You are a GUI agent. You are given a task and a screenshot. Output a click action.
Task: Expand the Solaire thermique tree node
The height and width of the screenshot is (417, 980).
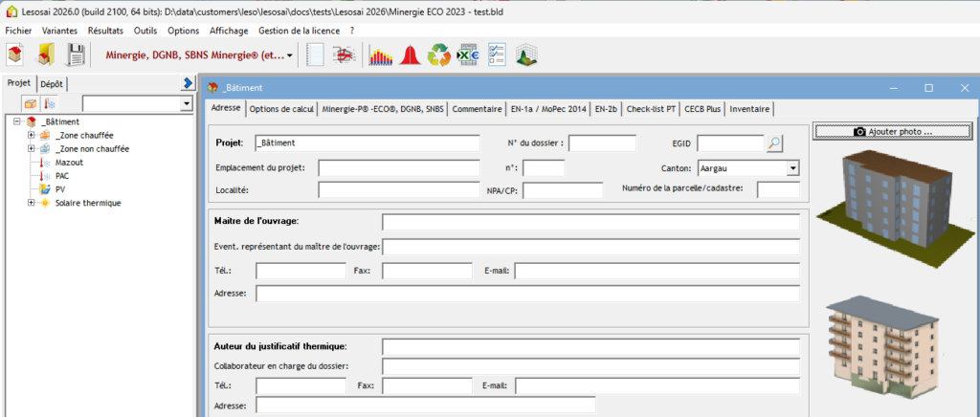(x=31, y=203)
